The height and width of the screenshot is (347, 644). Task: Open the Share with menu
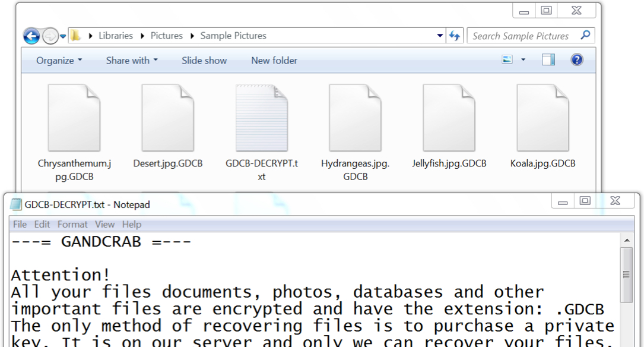(x=132, y=61)
